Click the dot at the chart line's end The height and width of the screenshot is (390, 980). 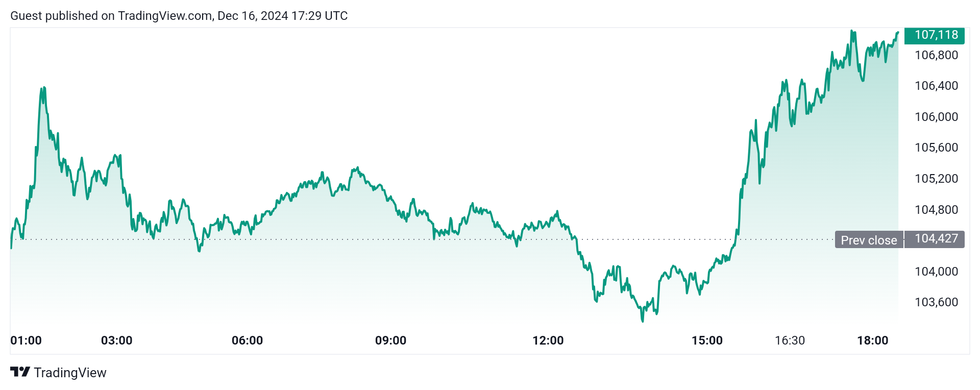(x=897, y=33)
